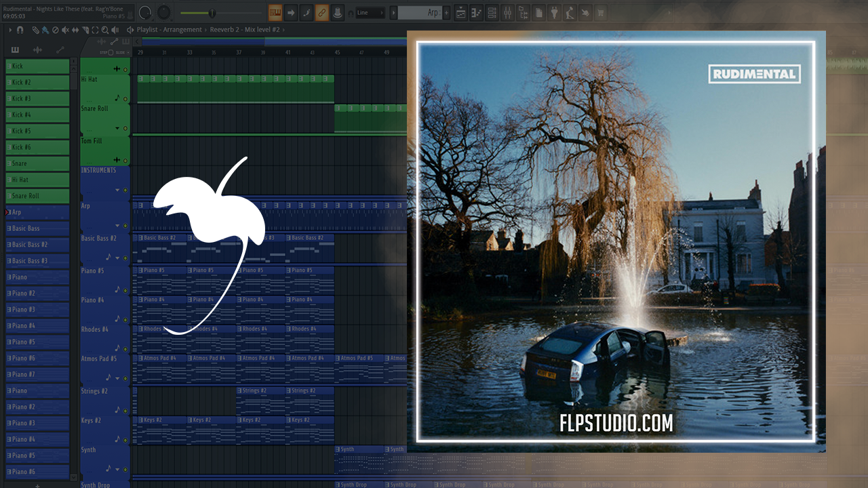Select the Kick #2 pattern

pyautogui.click(x=38, y=82)
